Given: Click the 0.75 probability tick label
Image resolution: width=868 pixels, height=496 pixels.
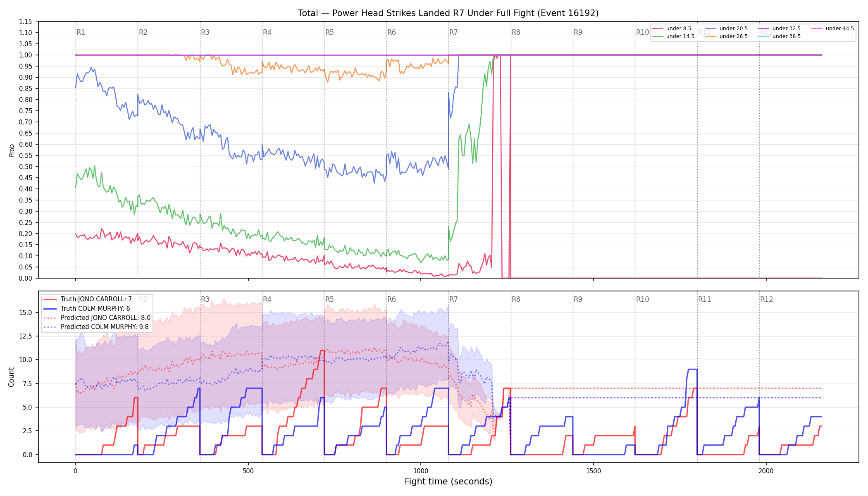Looking at the screenshot, I should click(26, 111).
